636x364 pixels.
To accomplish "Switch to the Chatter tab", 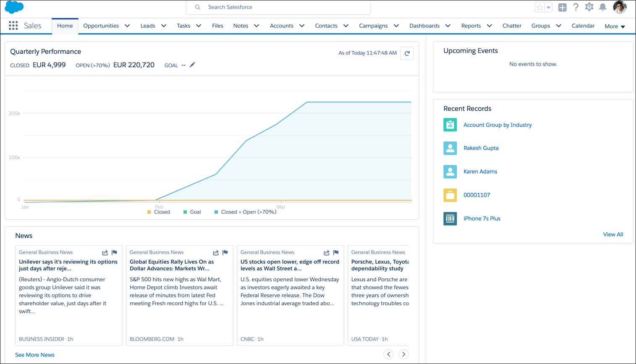I will (x=512, y=26).
